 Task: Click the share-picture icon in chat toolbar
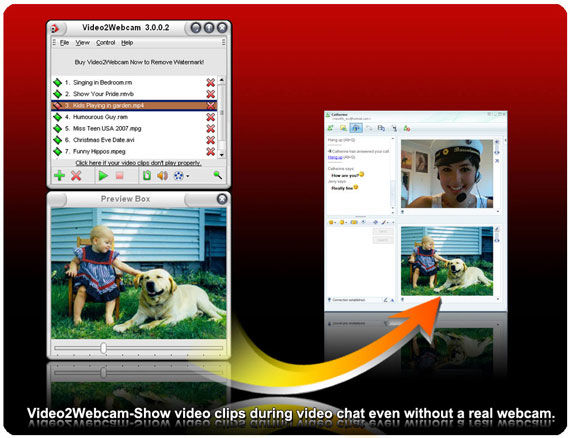click(343, 128)
